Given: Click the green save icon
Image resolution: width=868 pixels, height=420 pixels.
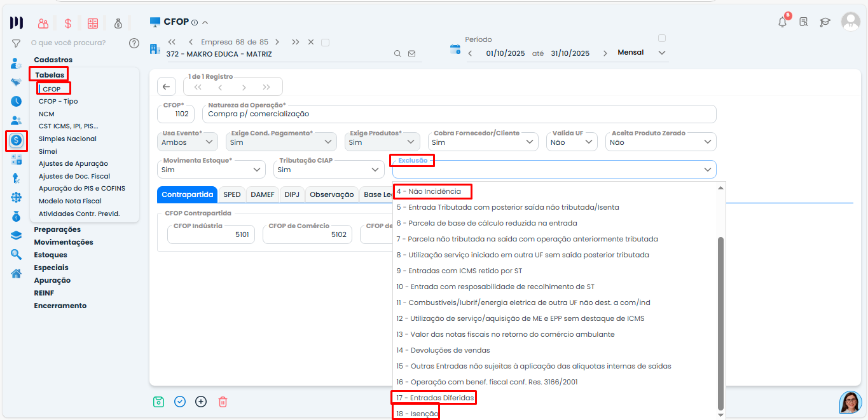Looking at the screenshot, I should [x=159, y=402].
